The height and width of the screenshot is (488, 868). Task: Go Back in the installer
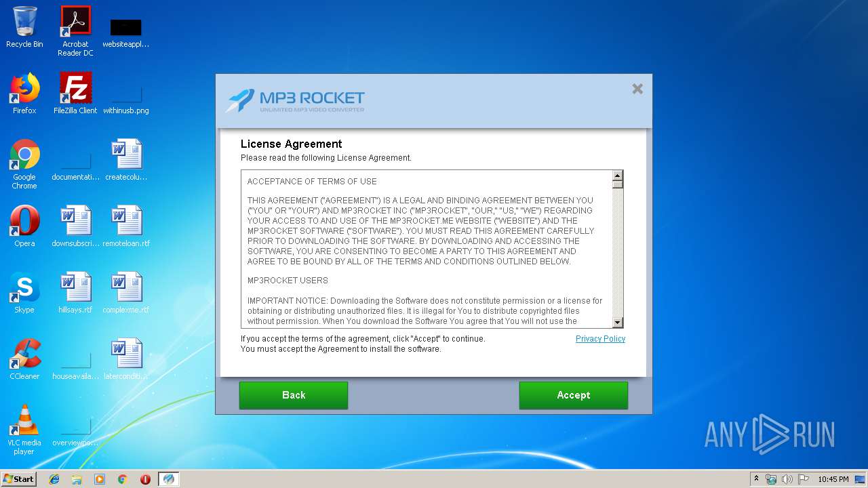(x=294, y=395)
